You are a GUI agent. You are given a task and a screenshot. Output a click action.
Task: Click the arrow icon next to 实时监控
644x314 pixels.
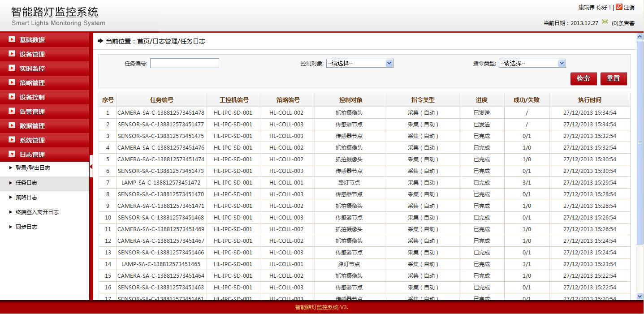tap(12, 68)
